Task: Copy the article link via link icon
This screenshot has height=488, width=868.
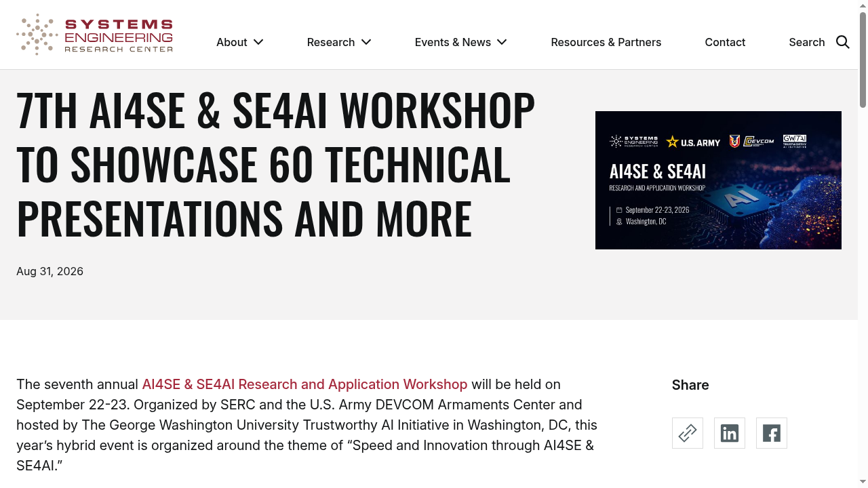Action: coord(688,433)
